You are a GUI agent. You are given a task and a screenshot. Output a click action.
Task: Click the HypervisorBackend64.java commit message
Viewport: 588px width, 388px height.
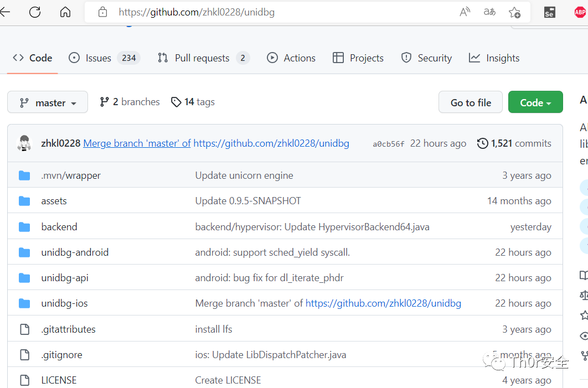(x=312, y=227)
